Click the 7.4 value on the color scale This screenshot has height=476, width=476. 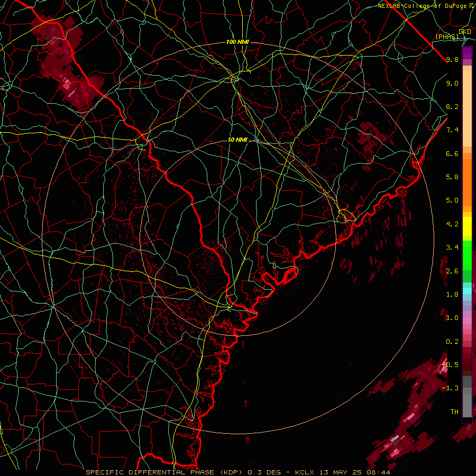(452, 130)
